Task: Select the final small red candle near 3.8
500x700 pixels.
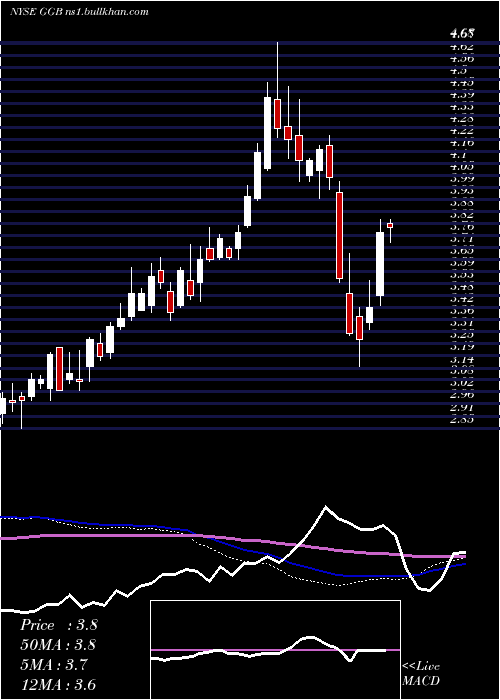Action: click(390, 226)
